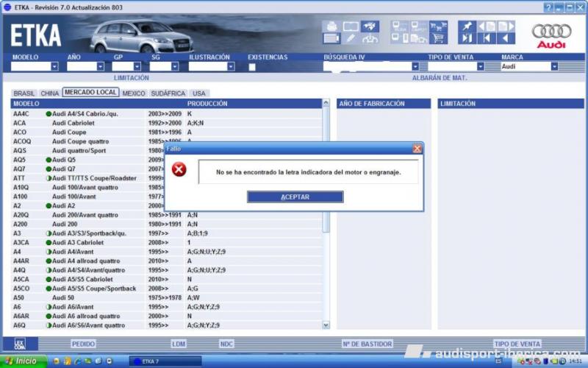Open the MARCA dropdown showing Audi

click(x=554, y=66)
